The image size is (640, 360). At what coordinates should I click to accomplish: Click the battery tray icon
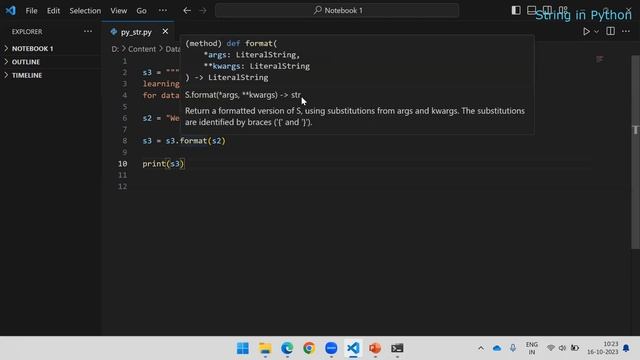pos(575,348)
